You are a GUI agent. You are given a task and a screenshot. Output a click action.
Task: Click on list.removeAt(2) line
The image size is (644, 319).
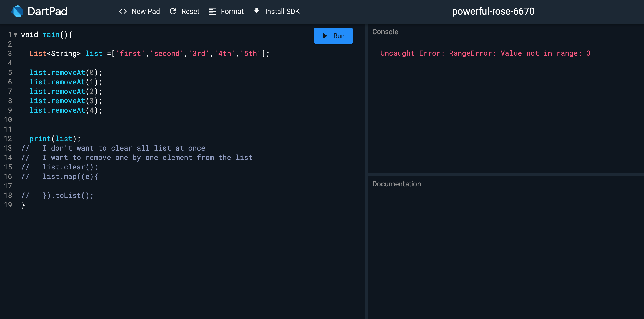tap(66, 92)
